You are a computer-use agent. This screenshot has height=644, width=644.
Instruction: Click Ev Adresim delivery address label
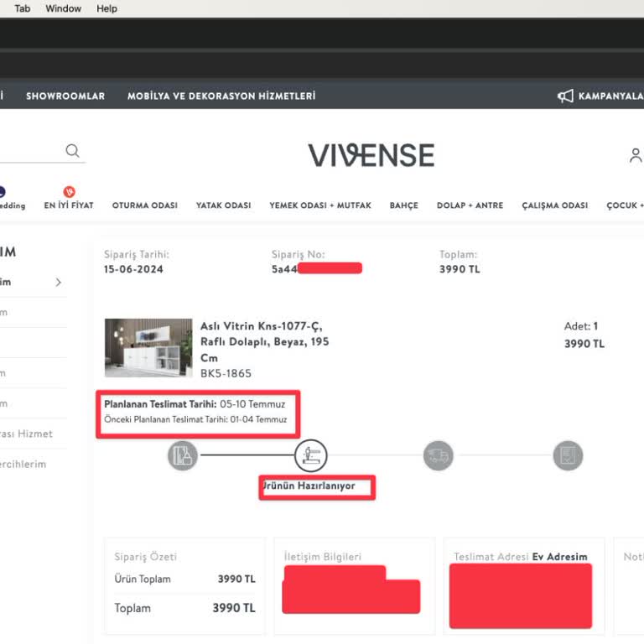560,557
